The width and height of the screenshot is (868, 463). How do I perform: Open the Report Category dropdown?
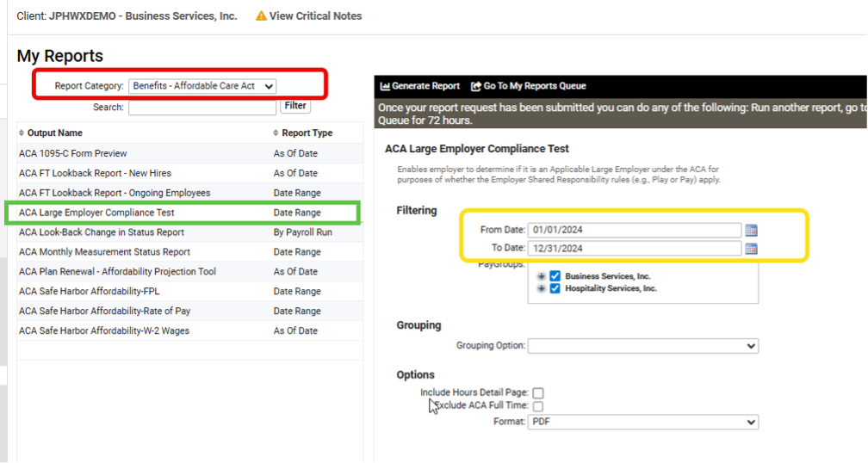pyautogui.click(x=202, y=86)
